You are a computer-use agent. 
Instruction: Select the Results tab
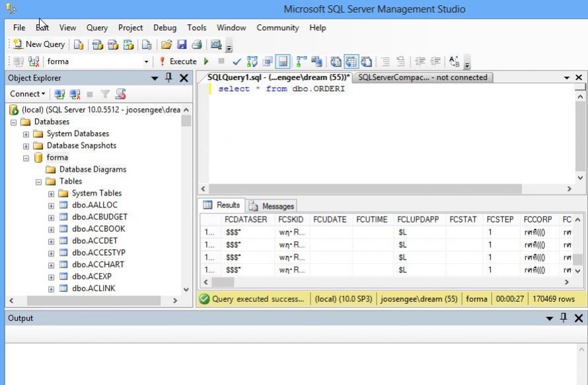pos(221,205)
